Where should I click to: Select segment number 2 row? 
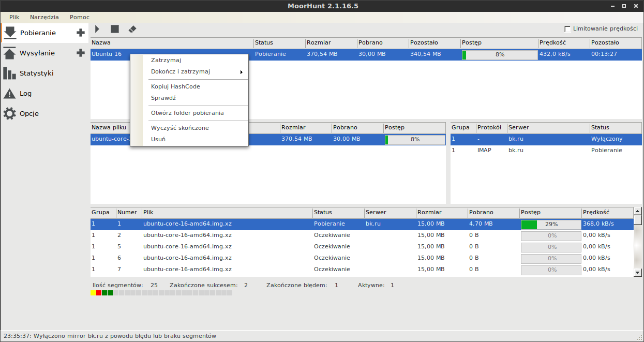tap(362, 235)
